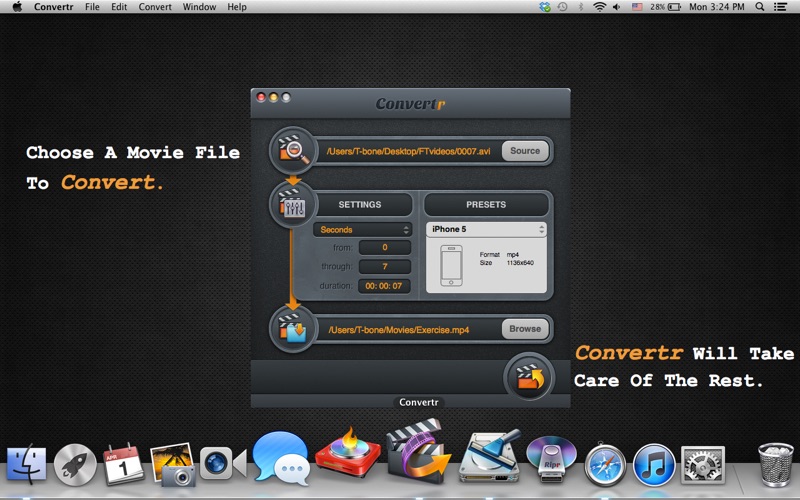Image resolution: width=800 pixels, height=500 pixels.
Task: Open the Convertr application menu
Action: click(x=54, y=7)
